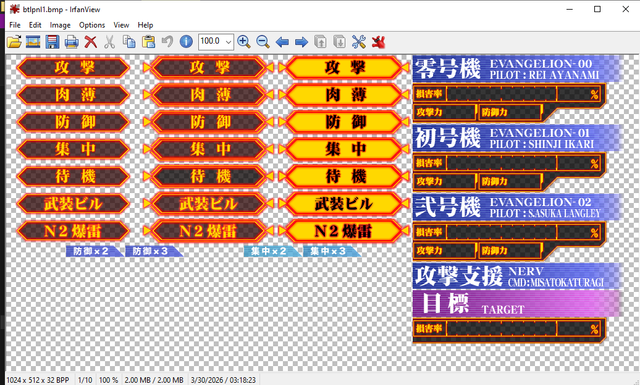Click the Zoom In magnifier icon

244,42
